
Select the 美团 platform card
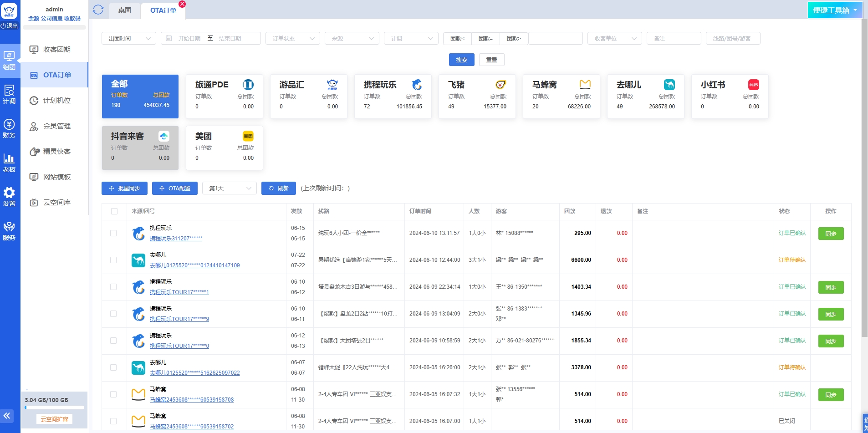click(225, 148)
